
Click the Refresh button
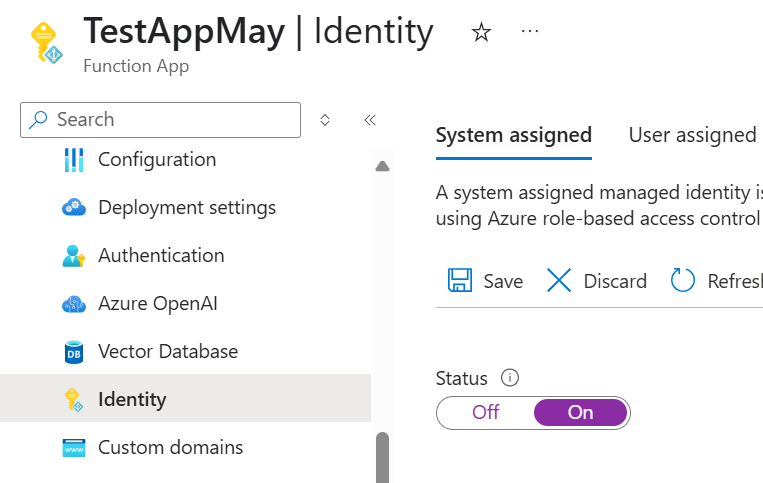click(x=716, y=281)
